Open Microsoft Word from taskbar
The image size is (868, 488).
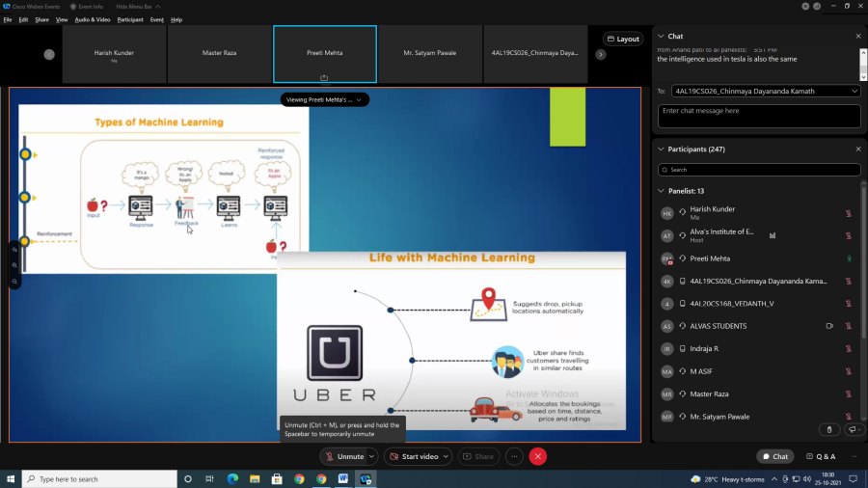(x=343, y=478)
